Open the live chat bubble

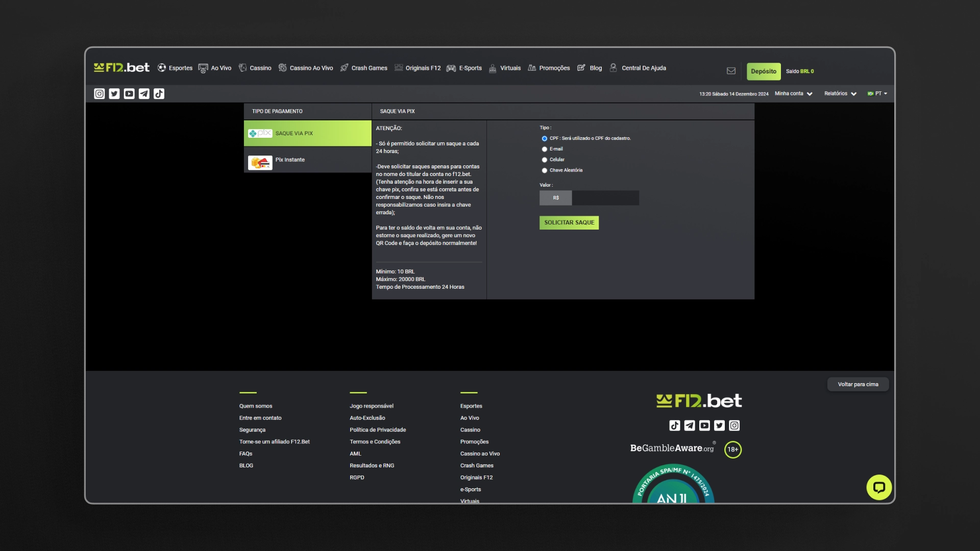[879, 487]
